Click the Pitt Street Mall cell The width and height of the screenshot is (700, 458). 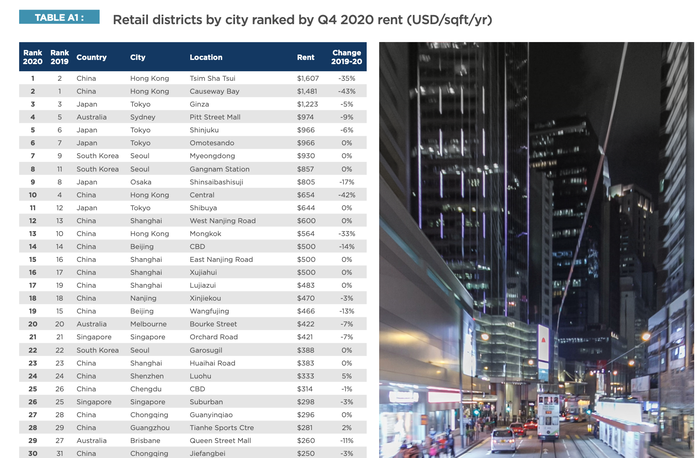pyautogui.click(x=215, y=117)
